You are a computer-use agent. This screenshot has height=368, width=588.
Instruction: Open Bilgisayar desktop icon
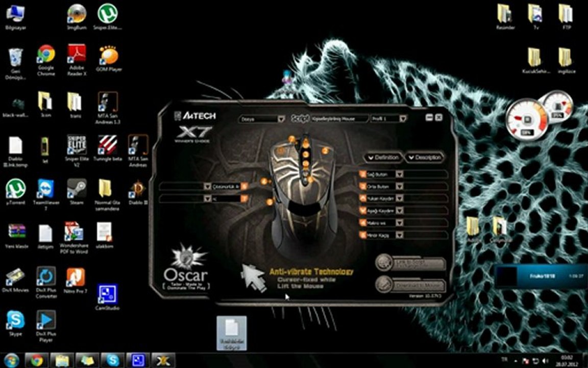tap(15, 18)
